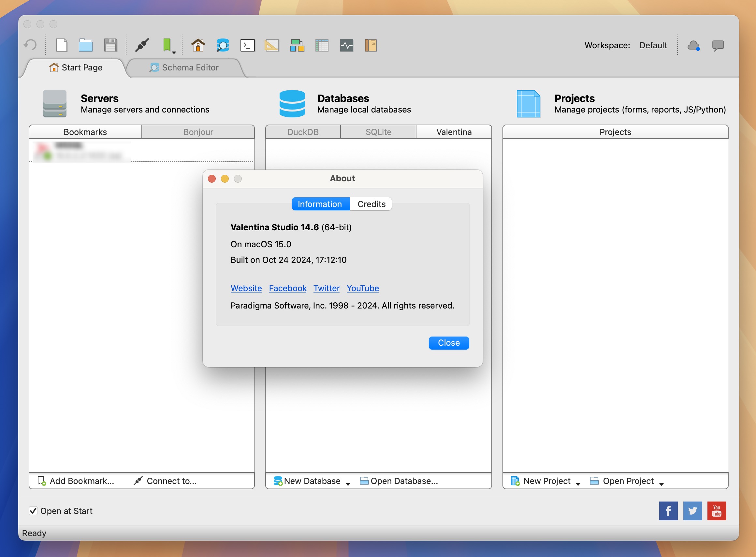Click the Save floppy disk icon
This screenshot has height=557, width=756.
110,45
